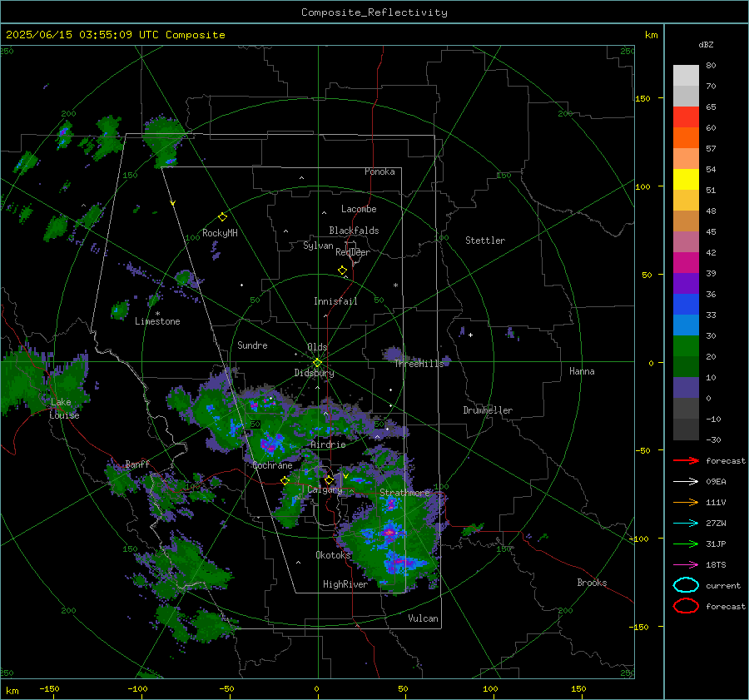Choose the magenta 39–42 dBZ color swatch
749x700 pixels.
coord(686,263)
